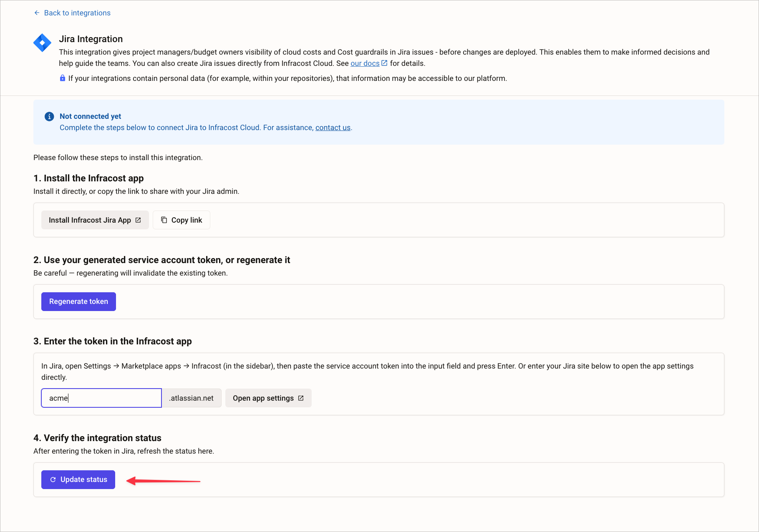The image size is (759, 532).
Task: Click 'Be careful — regenerating will invalidate' warning text
Action: (x=131, y=273)
